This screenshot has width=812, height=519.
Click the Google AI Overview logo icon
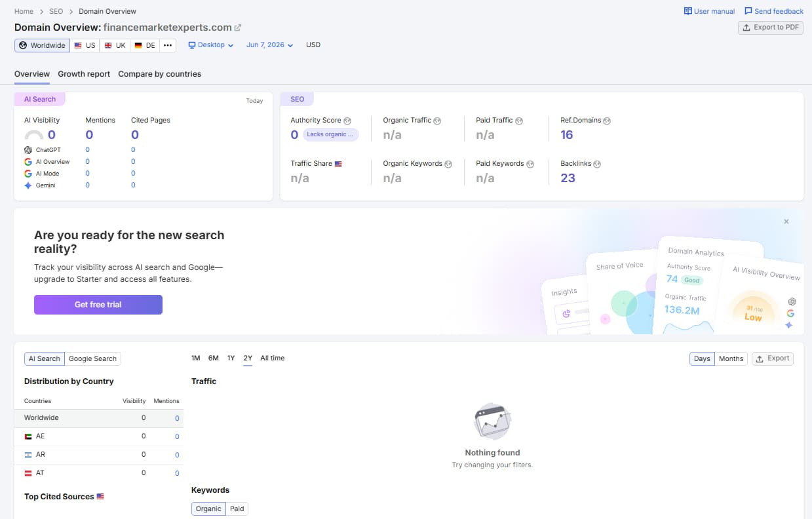pyautogui.click(x=28, y=162)
